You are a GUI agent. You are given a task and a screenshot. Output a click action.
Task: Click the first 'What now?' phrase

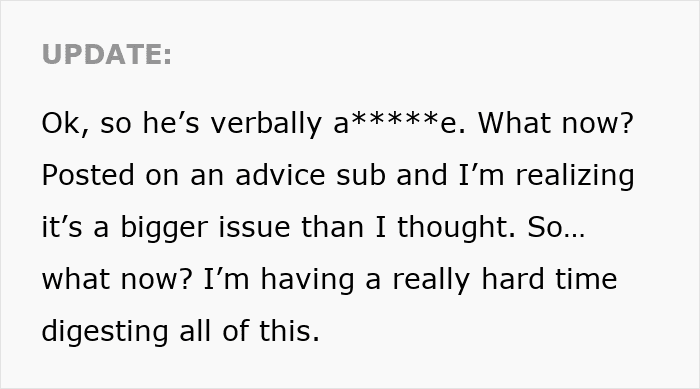(556, 123)
